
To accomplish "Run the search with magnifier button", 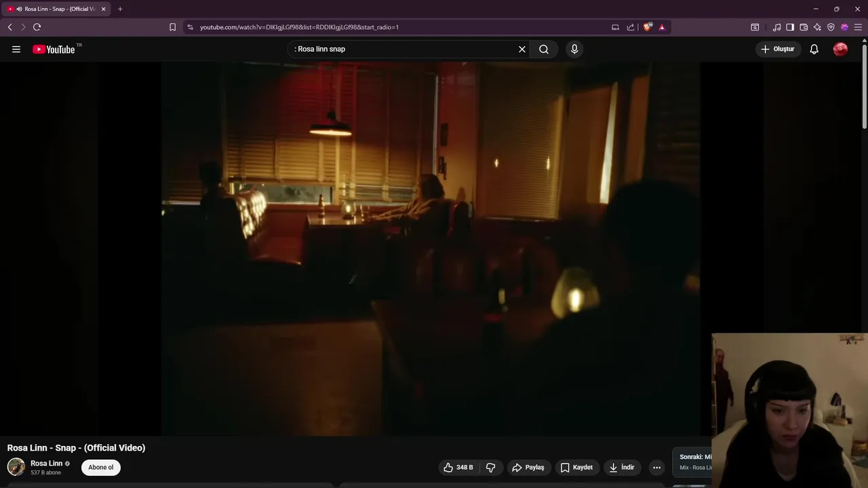I will [x=544, y=49].
